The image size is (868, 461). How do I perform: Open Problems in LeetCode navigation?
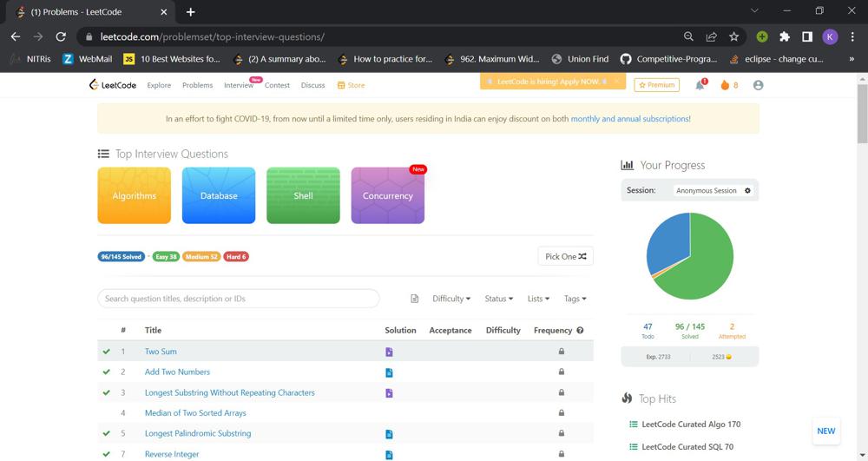(x=198, y=85)
